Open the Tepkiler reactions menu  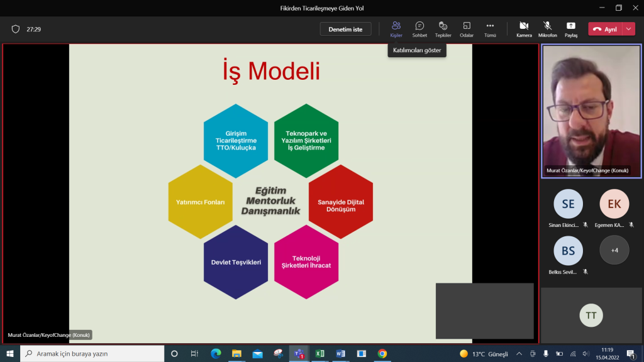443,29
